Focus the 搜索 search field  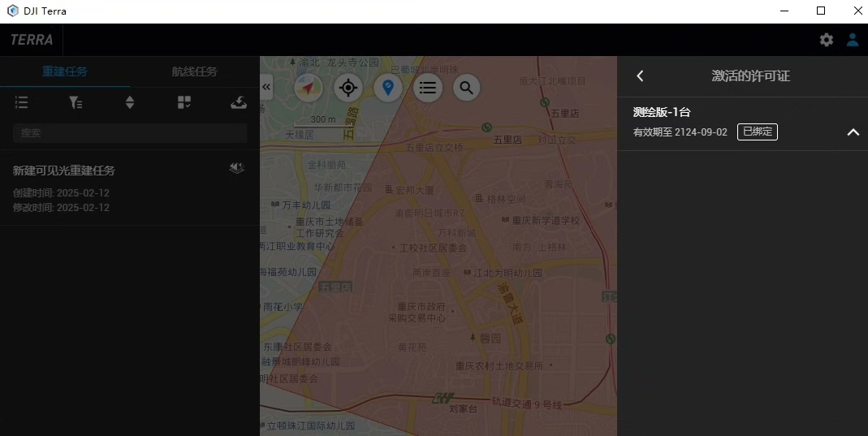(130, 133)
